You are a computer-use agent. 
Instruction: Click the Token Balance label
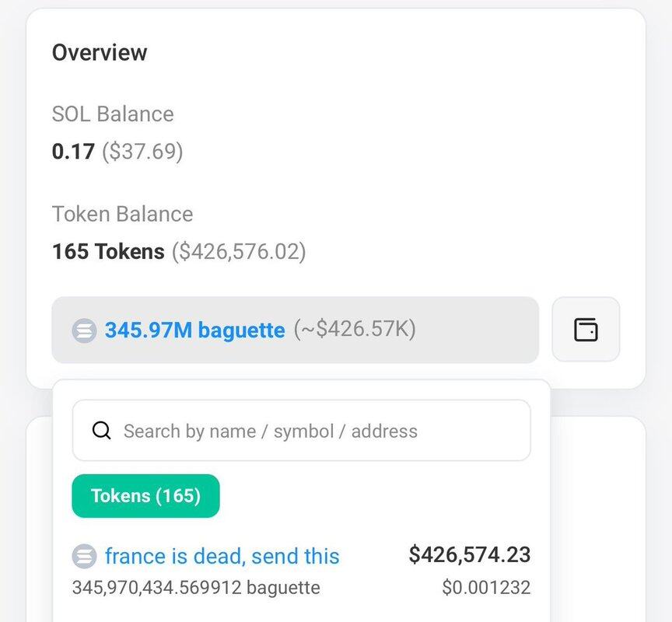point(122,214)
